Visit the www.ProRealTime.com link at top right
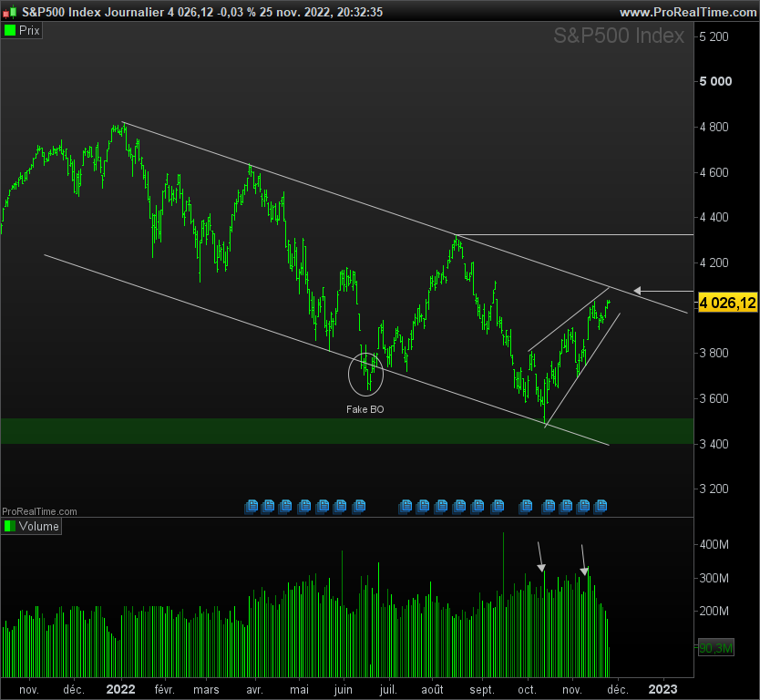The image size is (760, 700). (688, 12)
